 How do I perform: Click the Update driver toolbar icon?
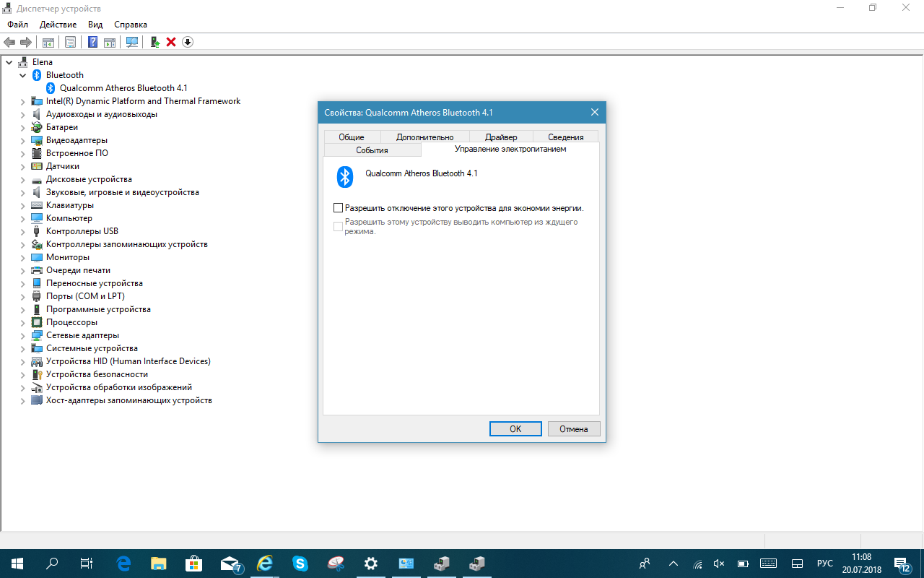(x=154, y=42)
